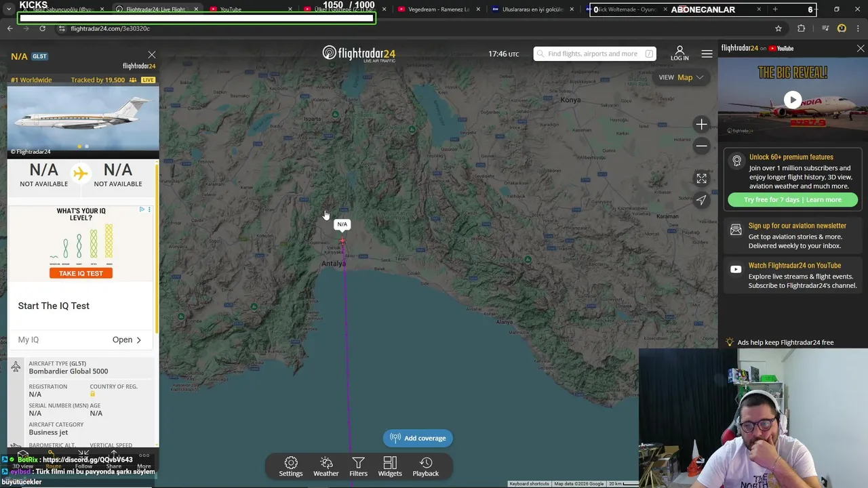Open the Weather layer options
The width and height of the screenshot is (868, 488).
[326, 466]
